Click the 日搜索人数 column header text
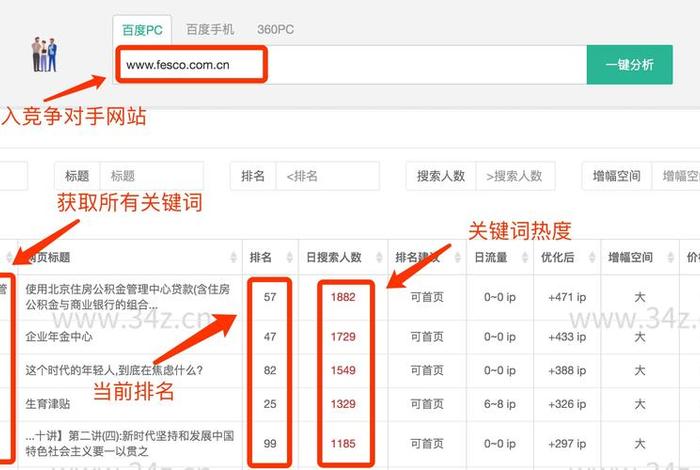The width and height of the screenshot is (700, 470). [334, 257]
